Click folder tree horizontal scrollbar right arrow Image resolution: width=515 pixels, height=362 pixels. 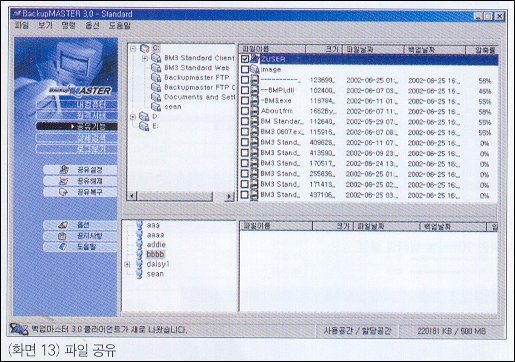[x=229, y=196]
